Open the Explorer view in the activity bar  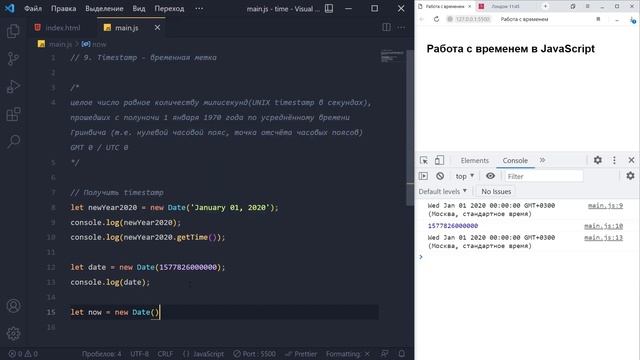point(13,31)
